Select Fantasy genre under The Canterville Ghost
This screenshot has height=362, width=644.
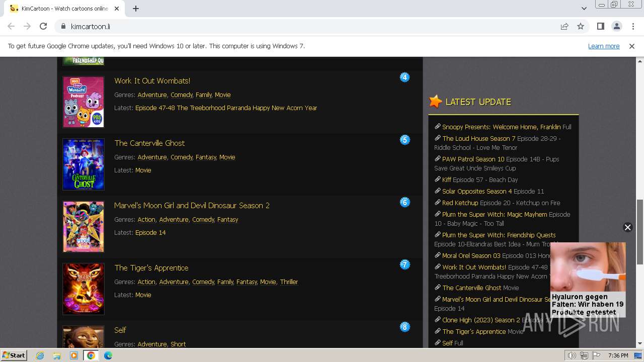coord(206,157)
